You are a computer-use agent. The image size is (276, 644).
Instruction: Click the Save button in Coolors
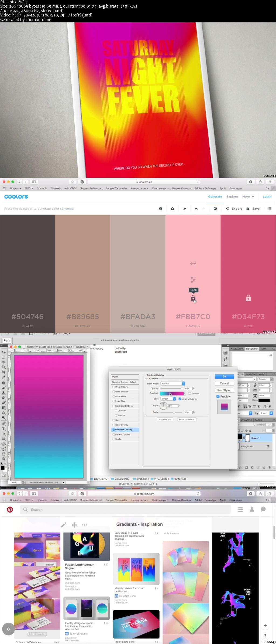pos(253,209)
